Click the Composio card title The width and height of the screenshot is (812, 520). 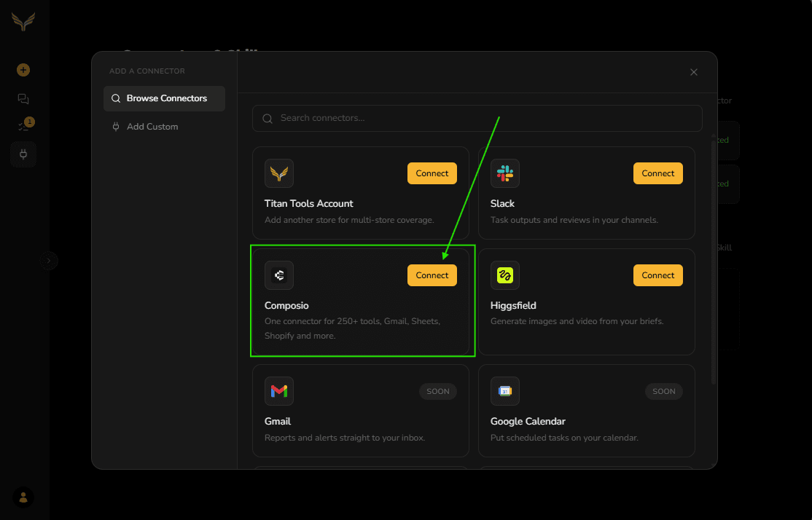[x=286, y=305]
